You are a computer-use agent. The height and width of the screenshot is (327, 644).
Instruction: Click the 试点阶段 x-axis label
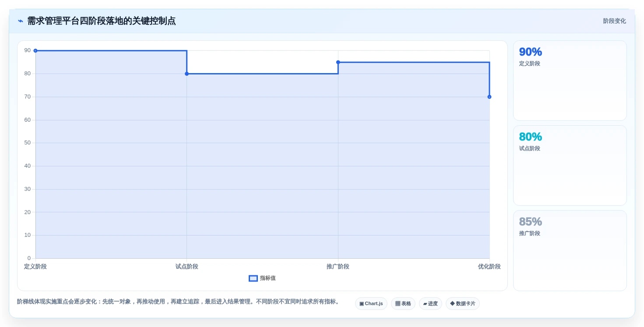point(187,267)
